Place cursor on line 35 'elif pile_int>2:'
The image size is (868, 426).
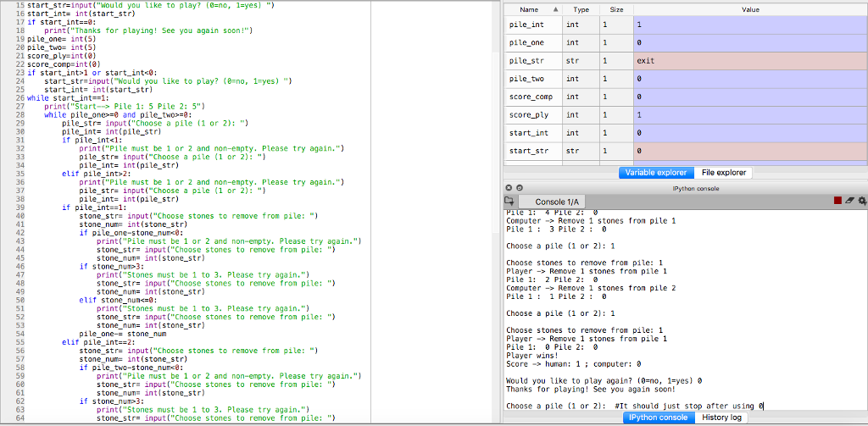coord(95,174)
